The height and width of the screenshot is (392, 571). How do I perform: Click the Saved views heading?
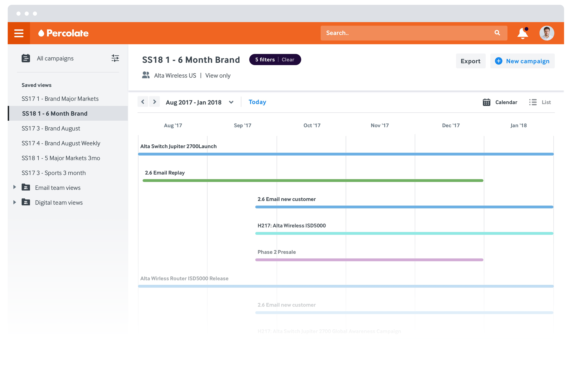tap(37, 85)
